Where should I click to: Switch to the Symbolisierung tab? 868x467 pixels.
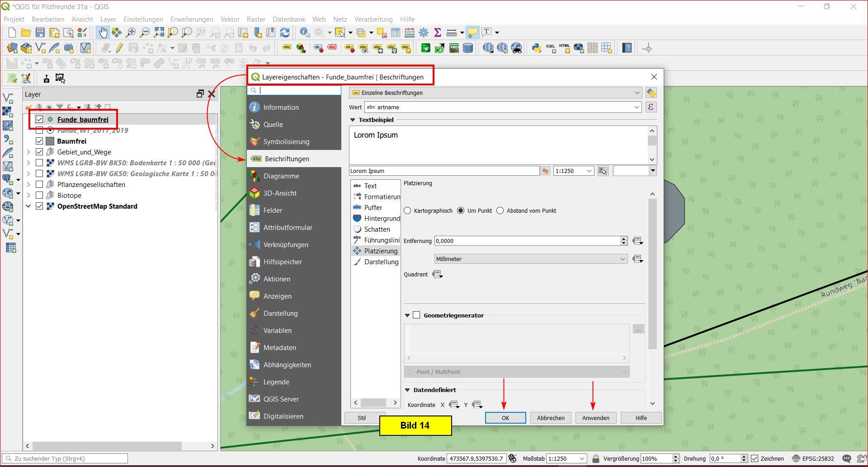coord(286,141)
